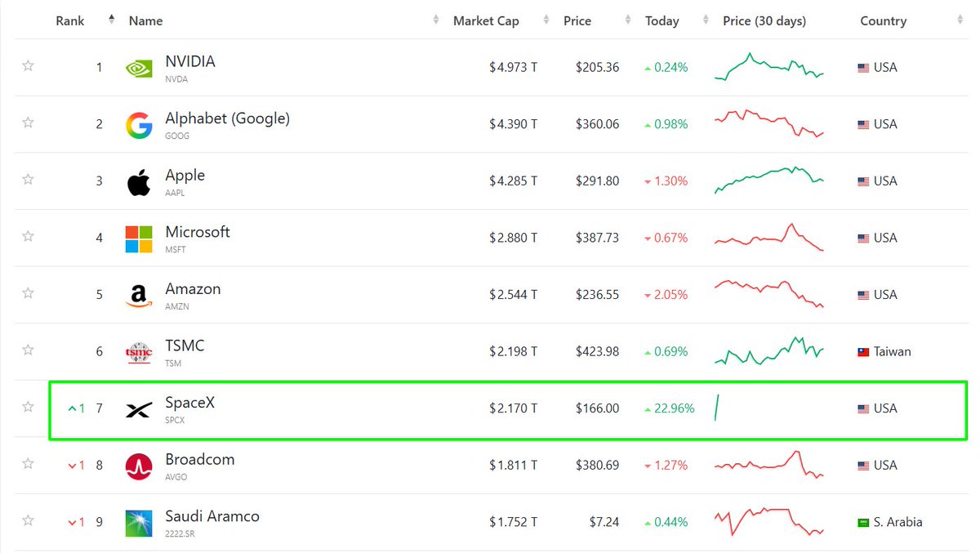Screen dimensions: 980x553
Task: Open the Broadcom company link
Action: point(200,459)
